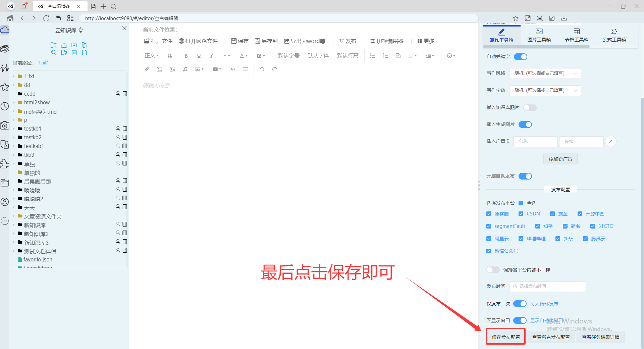Open the 更多 menu in the editor toolbar
Screen dimensions: 644x349
click(x=425, y=41)
